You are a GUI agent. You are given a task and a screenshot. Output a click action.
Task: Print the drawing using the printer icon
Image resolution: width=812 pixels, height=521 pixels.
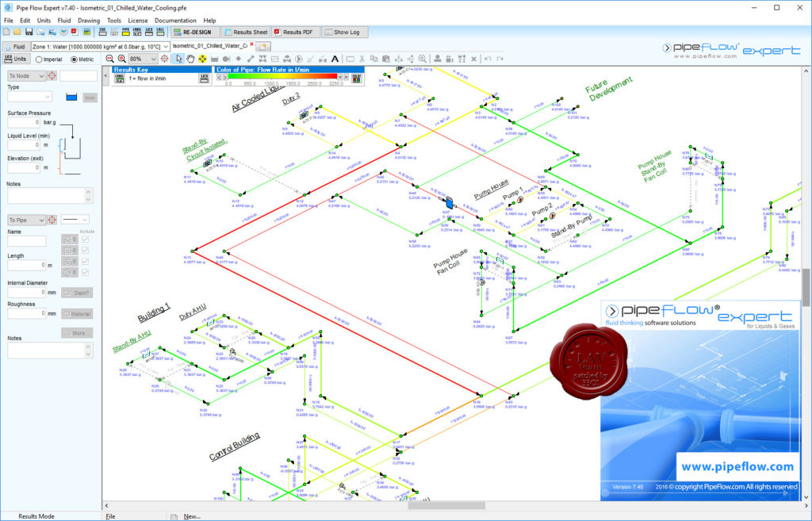(63, 32)
